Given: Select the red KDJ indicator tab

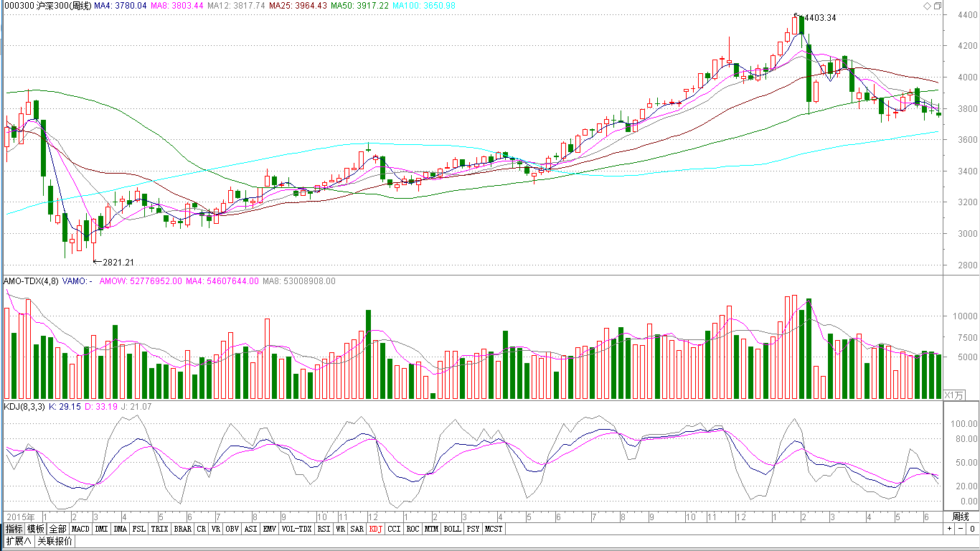Looking at the screenshot, I should [376, 529].
